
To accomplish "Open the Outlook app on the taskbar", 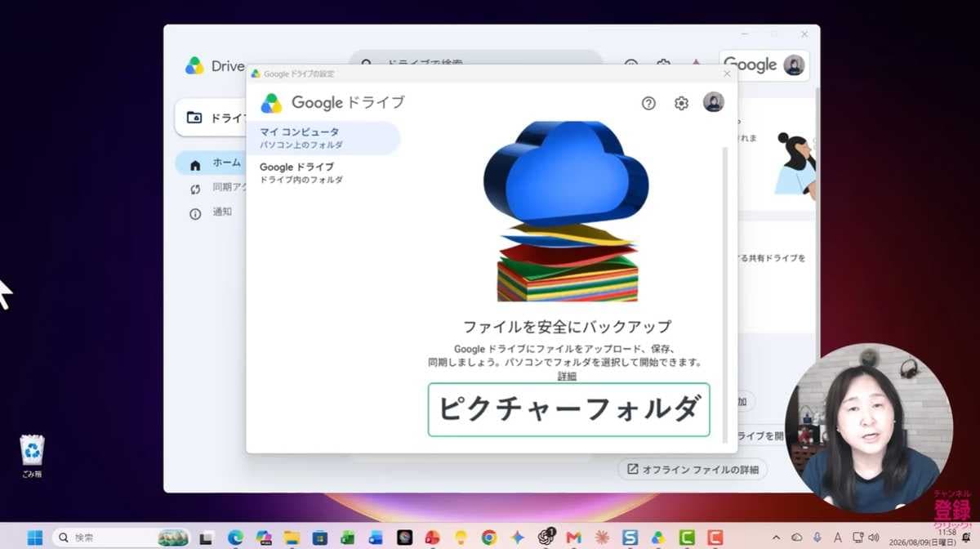I will 376,538.
